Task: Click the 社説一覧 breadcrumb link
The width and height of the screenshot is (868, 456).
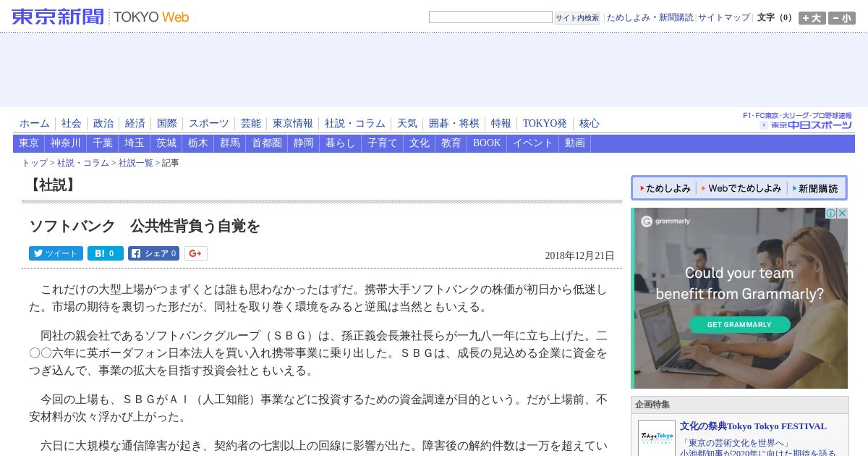Action: point(136,164)
